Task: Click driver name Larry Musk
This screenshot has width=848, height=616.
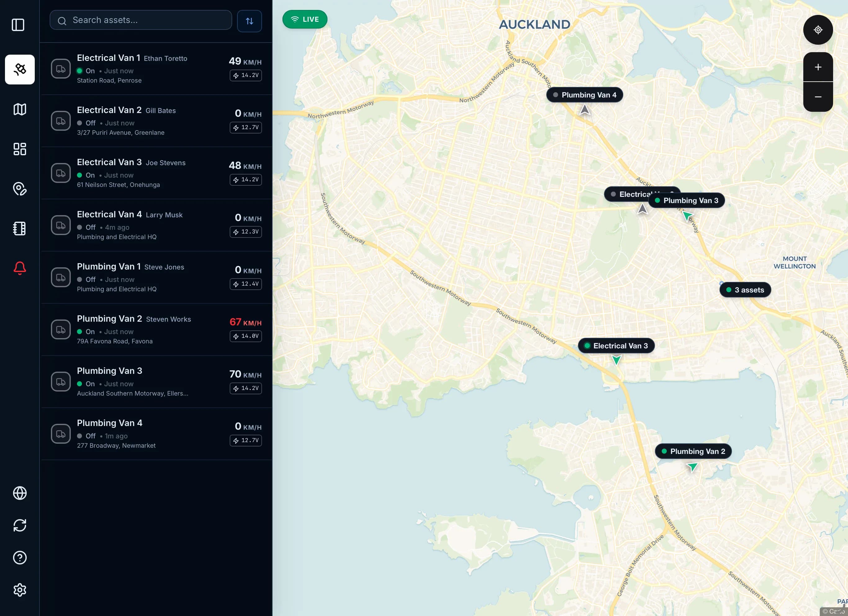Action: pos(164,215)
